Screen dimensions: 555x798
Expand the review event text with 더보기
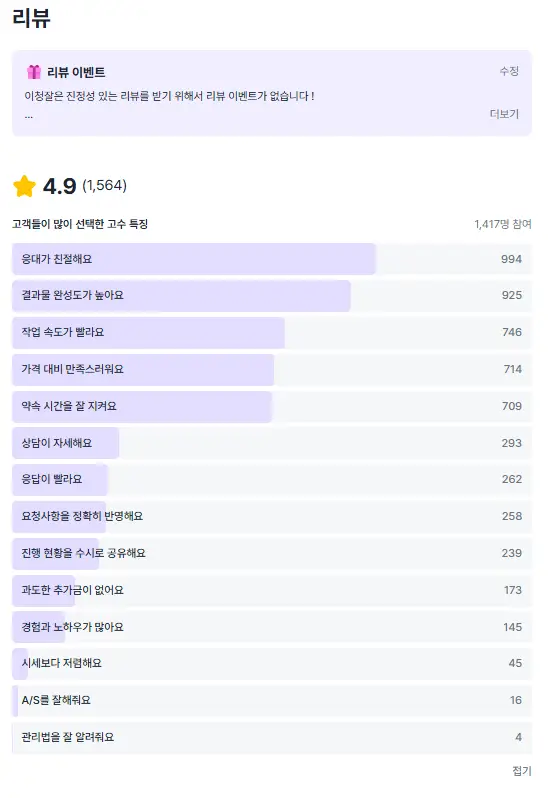[504, 113]
